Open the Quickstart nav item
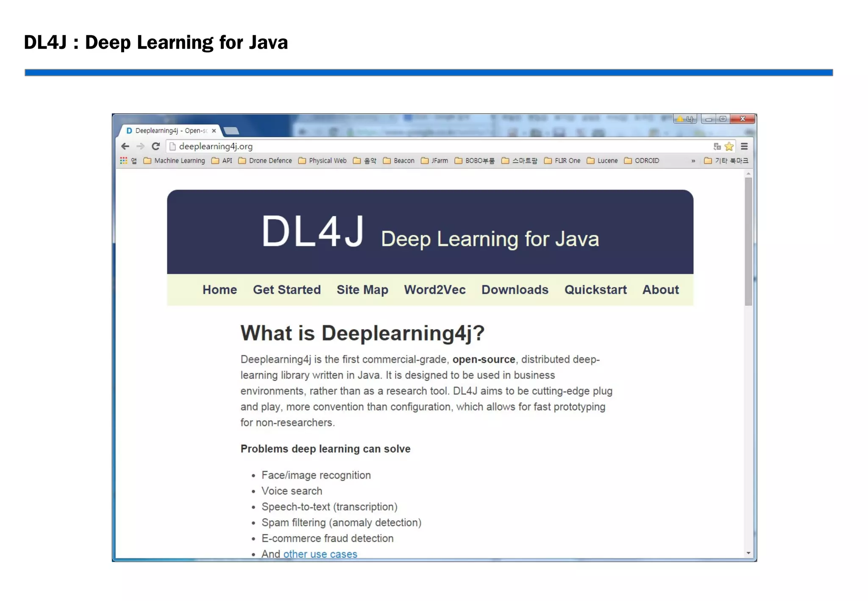Viewport: 868px width, 601px height. click(x=595, y=289)
